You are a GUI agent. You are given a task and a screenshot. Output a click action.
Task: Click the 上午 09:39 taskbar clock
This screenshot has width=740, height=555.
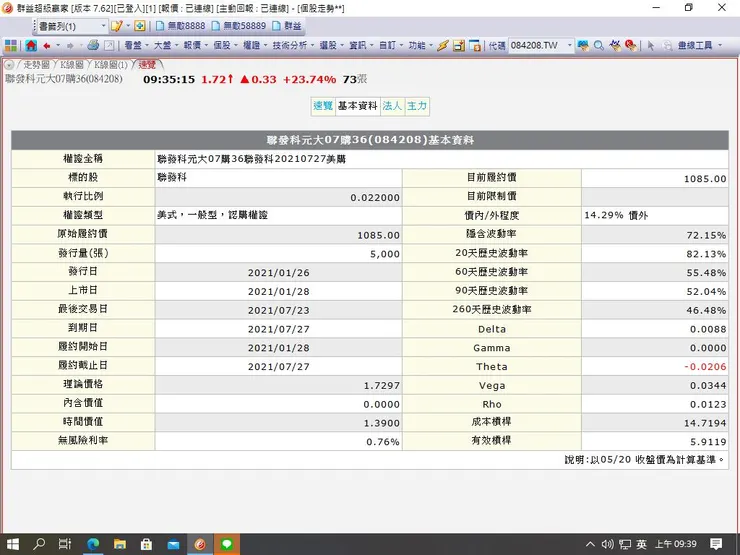(x=675, y=544)
